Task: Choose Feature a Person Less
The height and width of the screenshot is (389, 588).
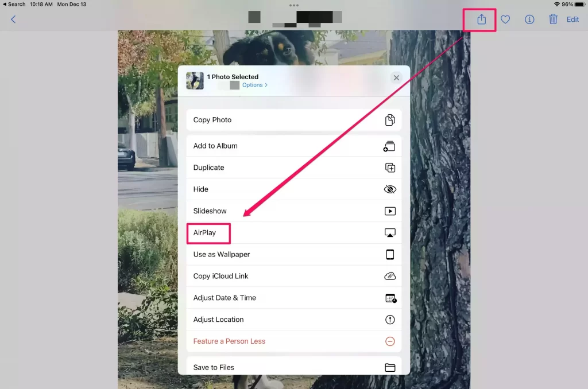Action: click(294, 341)
